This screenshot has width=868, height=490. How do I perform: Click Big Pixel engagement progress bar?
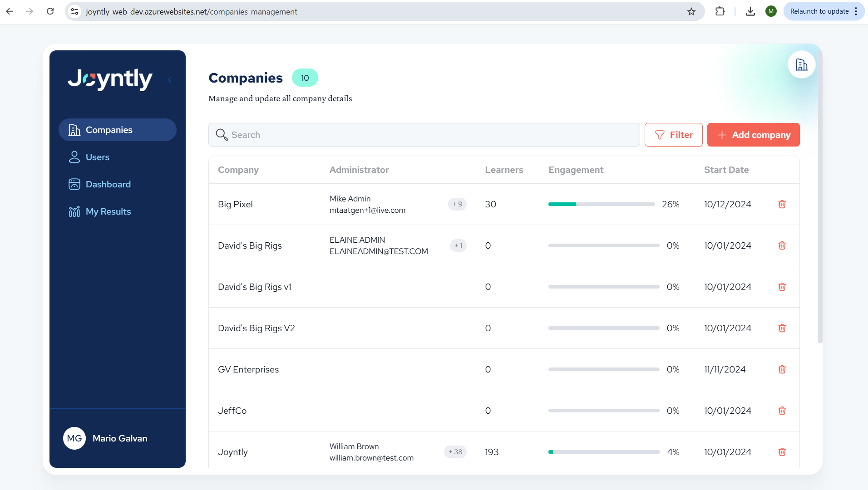coord(601,204)
